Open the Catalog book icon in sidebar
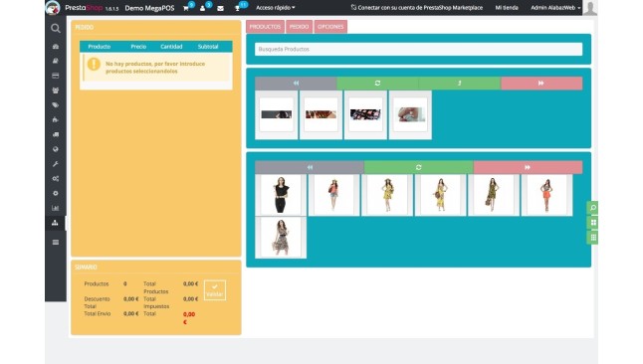This screenshot has height=364, width=643. (x=56, y=61)
